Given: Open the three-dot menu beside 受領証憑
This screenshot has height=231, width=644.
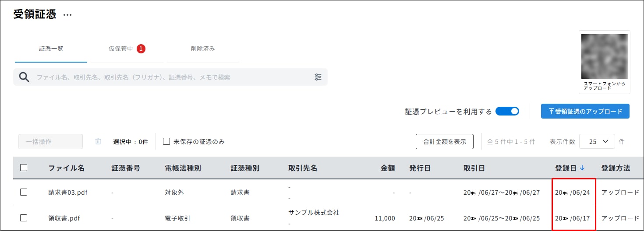Looking at the screenshot, I should click(67, 14).
